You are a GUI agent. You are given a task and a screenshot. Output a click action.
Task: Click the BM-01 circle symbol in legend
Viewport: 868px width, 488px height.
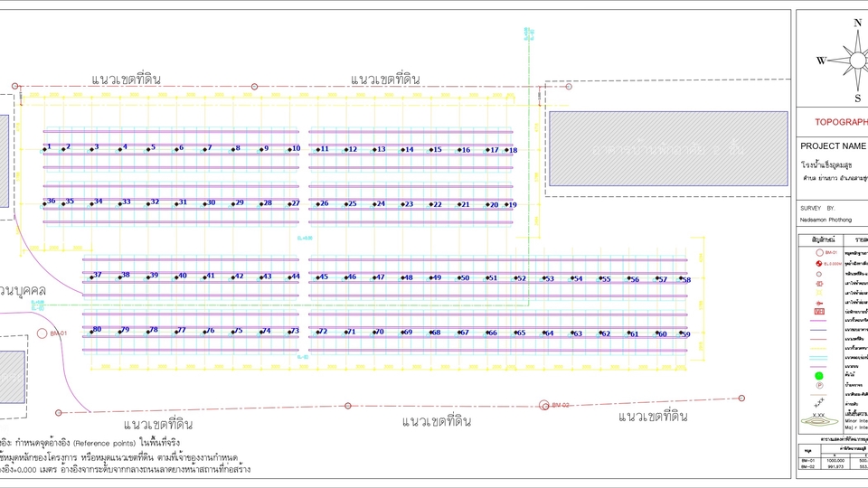tap(819, 253)
